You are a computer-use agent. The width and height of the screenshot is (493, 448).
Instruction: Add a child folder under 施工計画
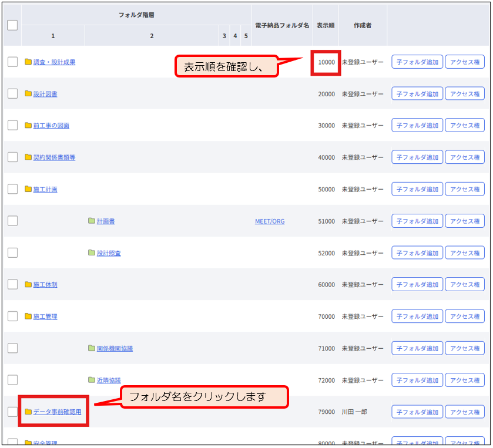pyautogui.click(x=417, y=189)
